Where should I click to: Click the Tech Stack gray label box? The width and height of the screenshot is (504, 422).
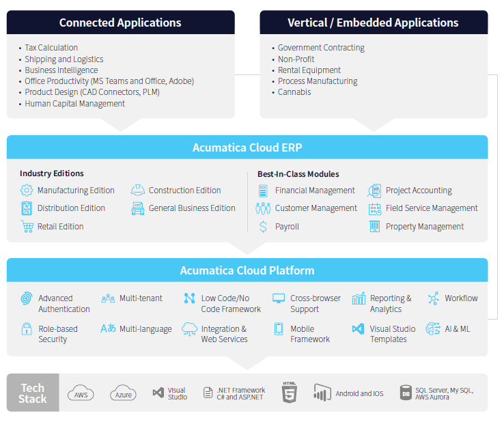pos(33,393)
